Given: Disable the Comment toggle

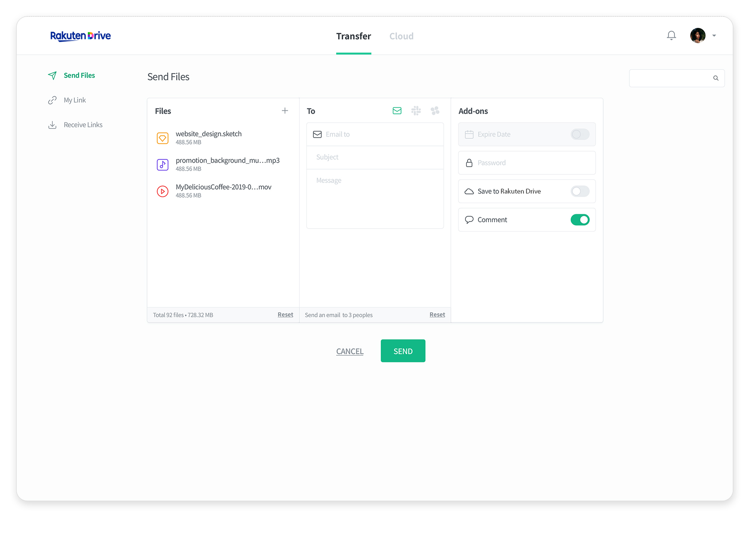Looking at the screenshot, I should (580, 220).
